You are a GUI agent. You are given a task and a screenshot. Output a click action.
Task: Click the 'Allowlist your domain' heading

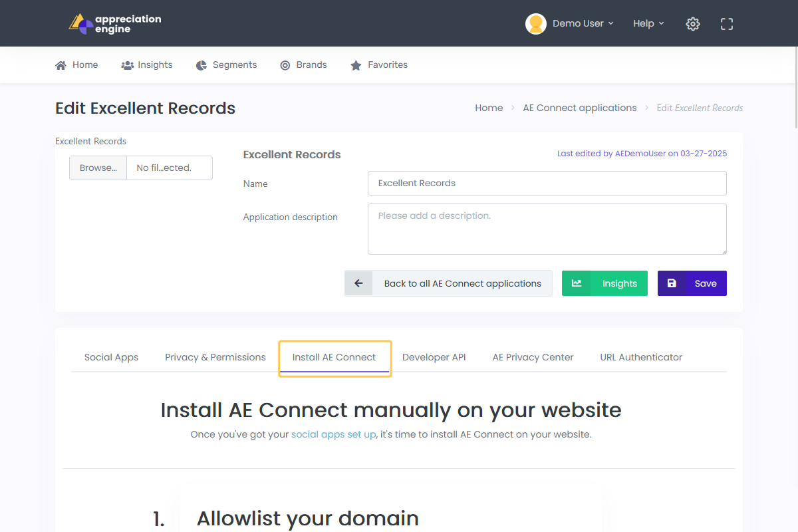tap(308, 518)
